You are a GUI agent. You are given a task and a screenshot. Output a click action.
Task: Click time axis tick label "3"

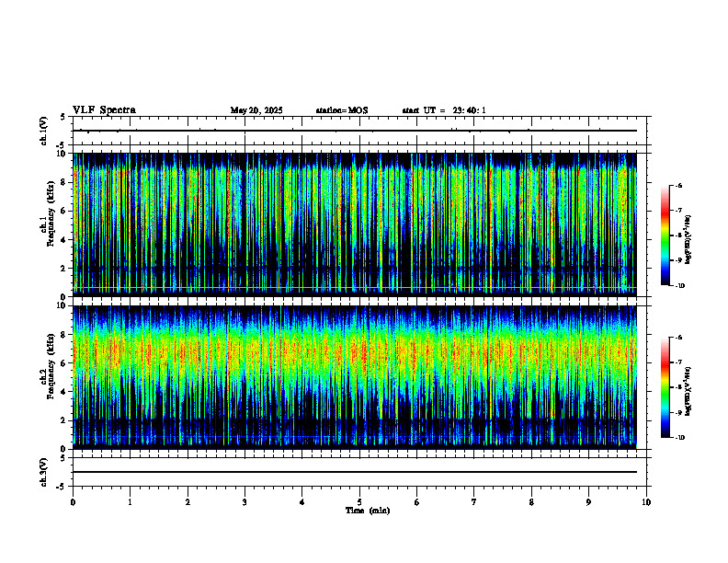pos(245,502)
